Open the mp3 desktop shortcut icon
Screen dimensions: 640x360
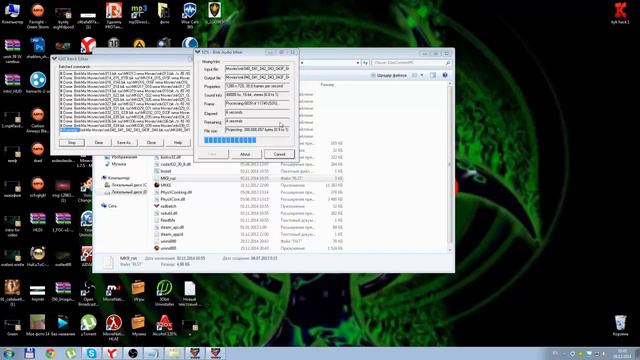coord(139,14)
